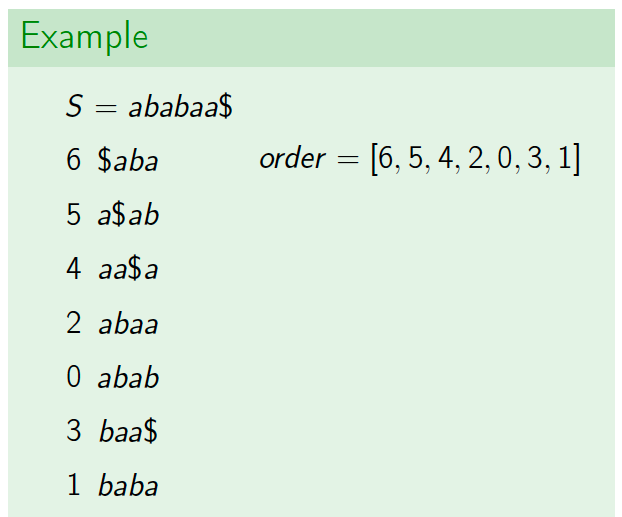Image resolution: width=622 pixels, height=517 pixels.
Task: Click the suffix baa$ in row 3
Action: click(128, 431)
